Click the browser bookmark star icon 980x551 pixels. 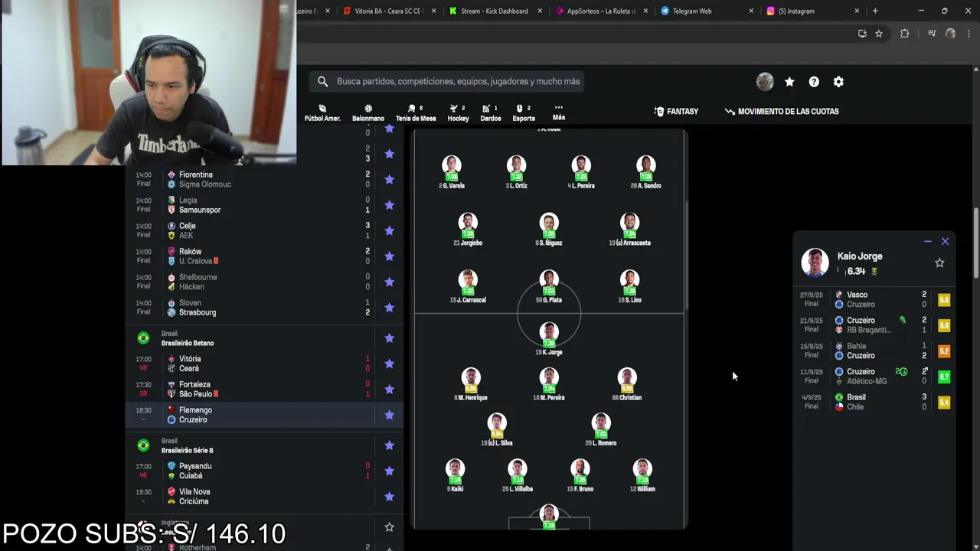[x=879, y=34]
